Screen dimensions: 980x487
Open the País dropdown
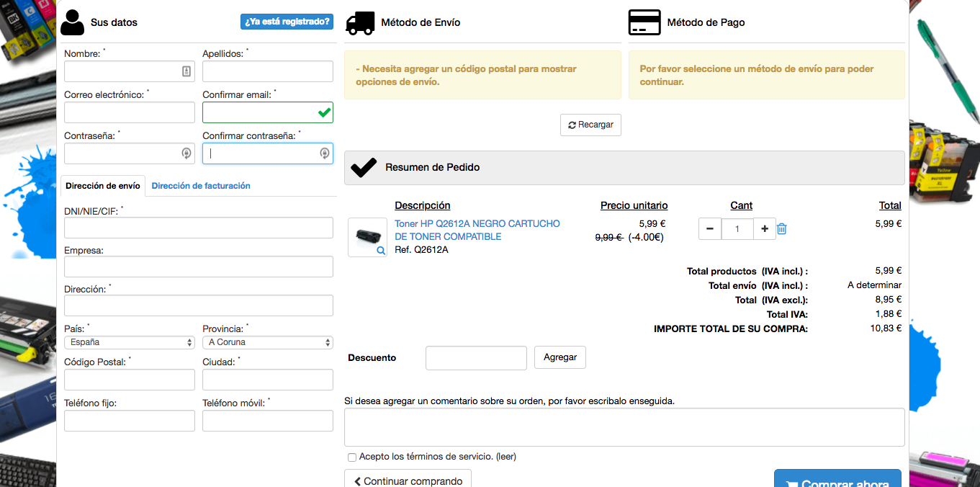coord(129,343)
